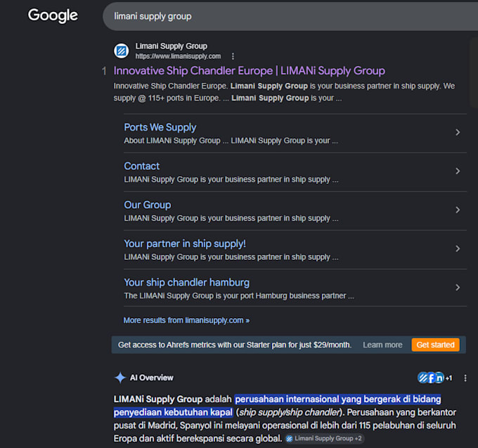Click the 'AI Overview' heading text
Screen dimensions: 478x448
(x=152, y=378)
